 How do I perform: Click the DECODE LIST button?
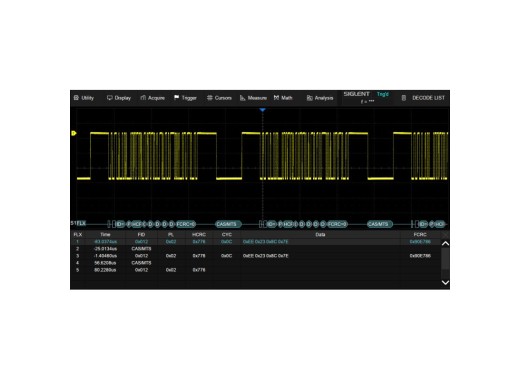(x=423, y=98)
